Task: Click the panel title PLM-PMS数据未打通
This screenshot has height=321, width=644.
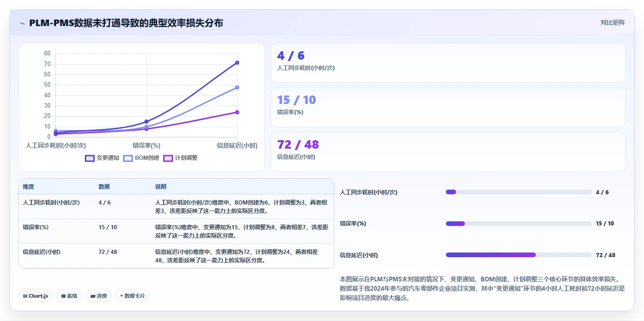Action: 126,23
